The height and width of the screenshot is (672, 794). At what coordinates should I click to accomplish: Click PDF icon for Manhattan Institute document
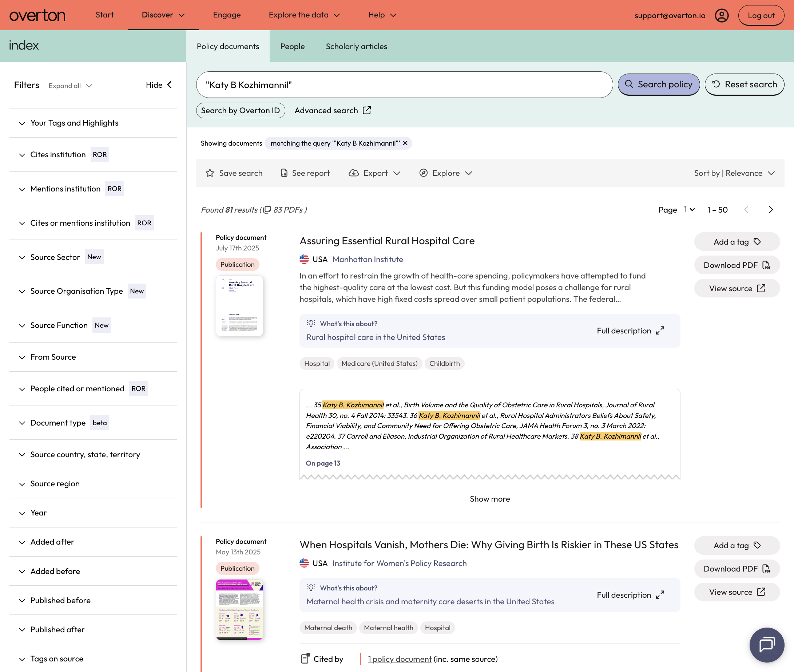click(x=766, y=265)
